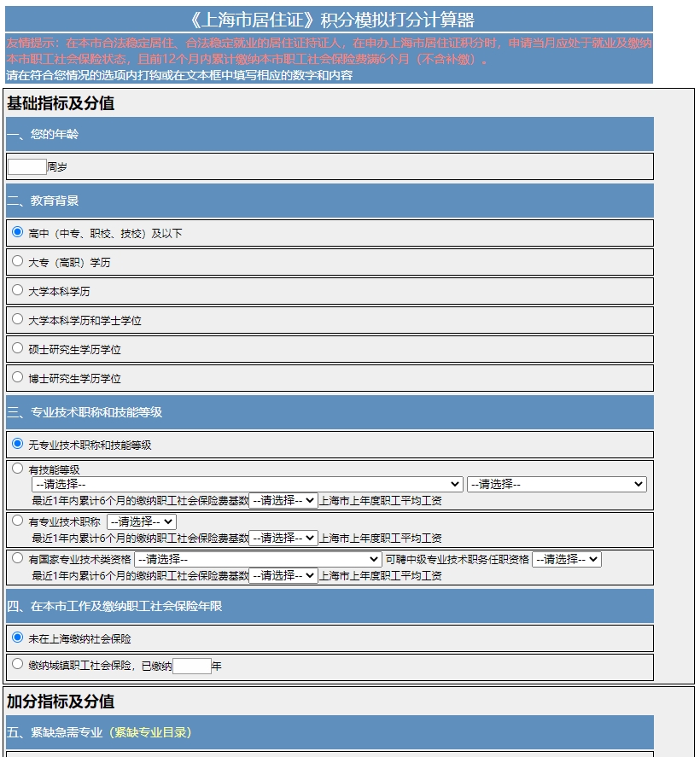Image resolution: width=700 pixels, height=757 pixels.
Task: Choose 大学本科学历和学士学位 option
Action: tap(17, 319)
